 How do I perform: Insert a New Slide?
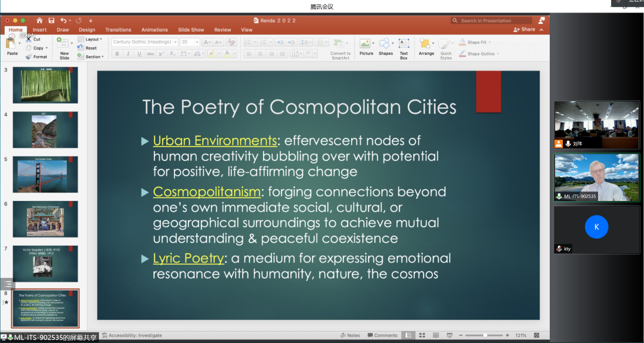[x=63, y=43]
